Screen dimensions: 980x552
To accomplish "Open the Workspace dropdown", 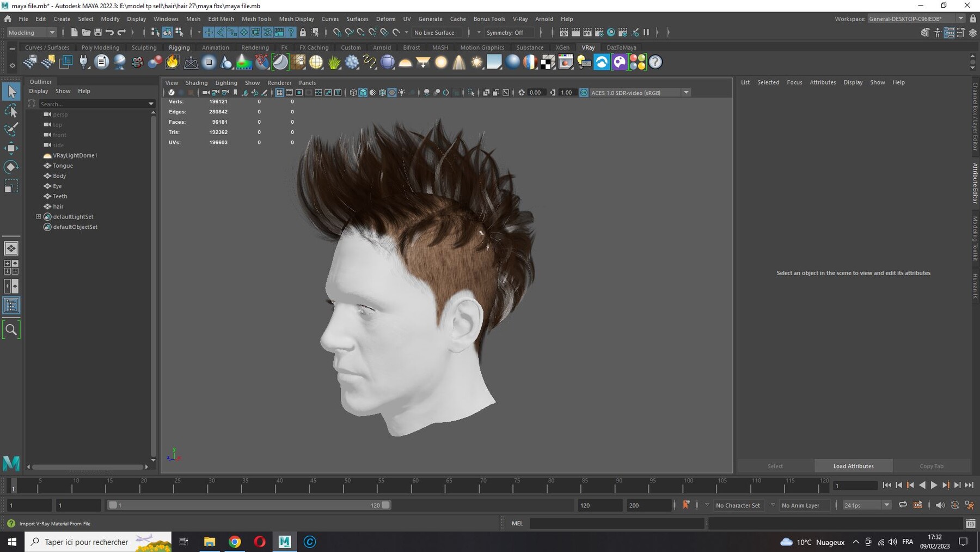I will point(916,19).
